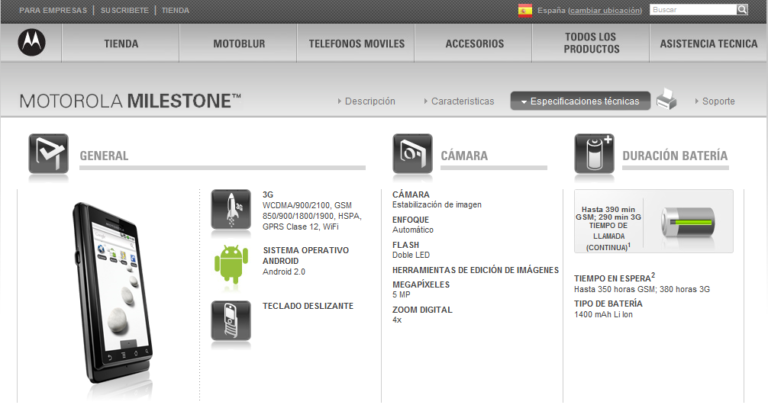Viewport: 768px width, 405px height.
Task: Open the Tienda main menu
Action: 121,44
